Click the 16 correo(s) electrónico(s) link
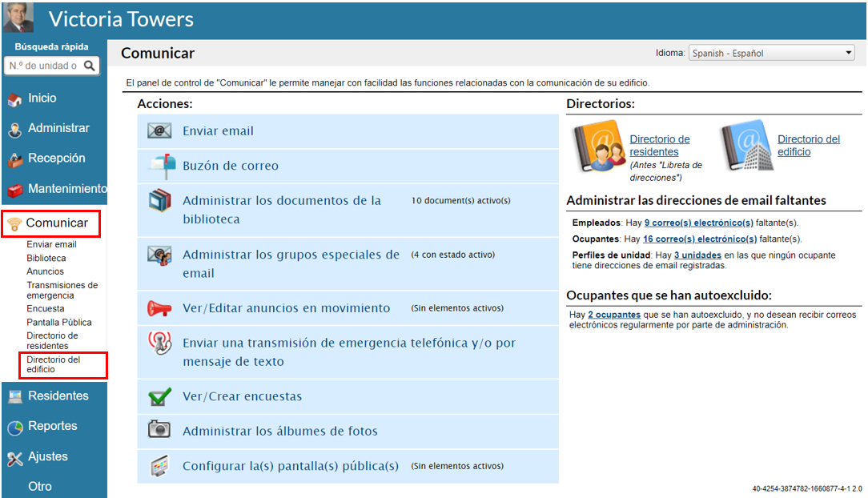This screenshot has width=868, height=498. click(700, 239)
